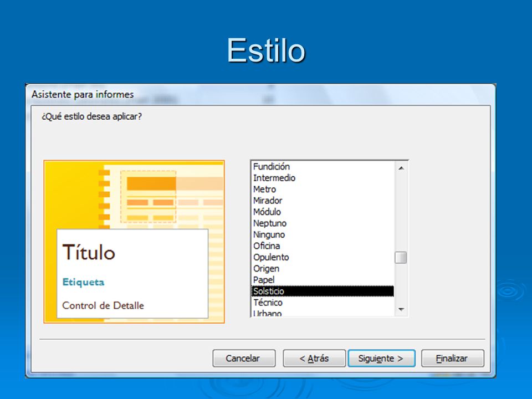Choose the Módulo style
The image size is (532, 399).
click(323, 212)
